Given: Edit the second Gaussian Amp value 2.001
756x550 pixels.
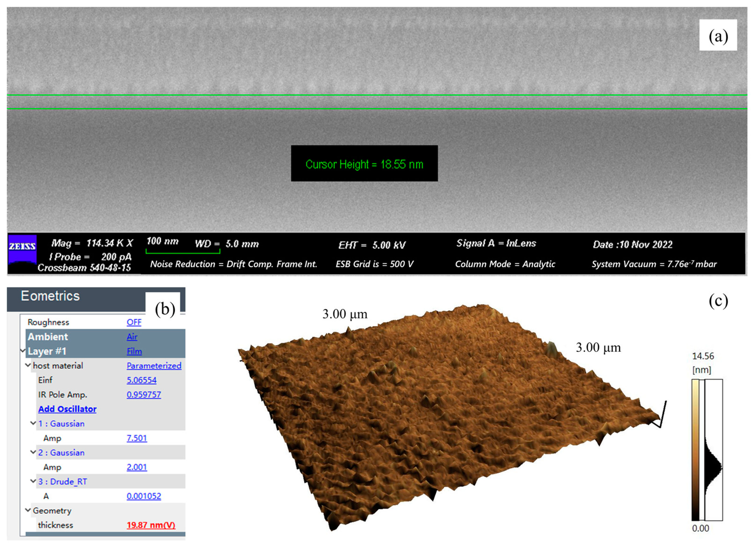Looking at the screenshot, I should click(138, 467).
